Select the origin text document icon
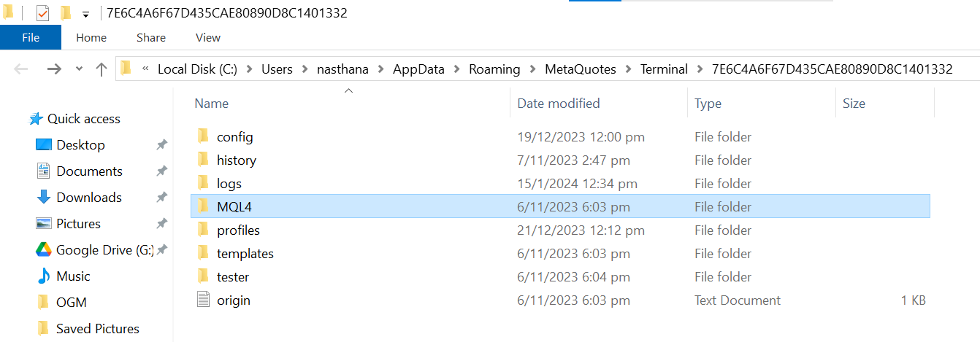This screenshot has width=980, height=342. coord(204,300)
